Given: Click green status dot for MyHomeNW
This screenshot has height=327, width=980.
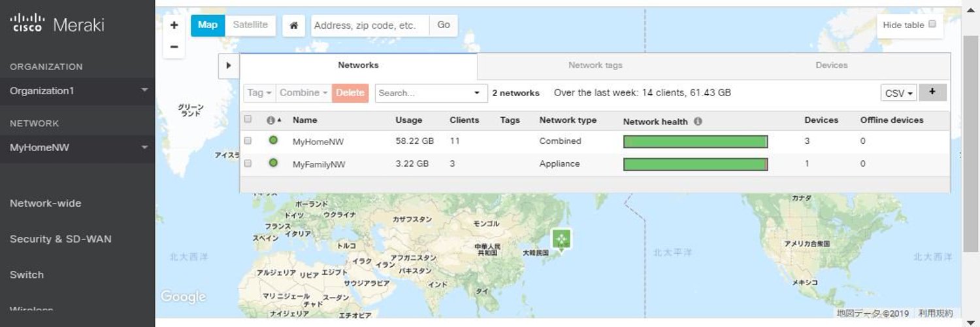Looking at the screenshot, I should [273, 141].
